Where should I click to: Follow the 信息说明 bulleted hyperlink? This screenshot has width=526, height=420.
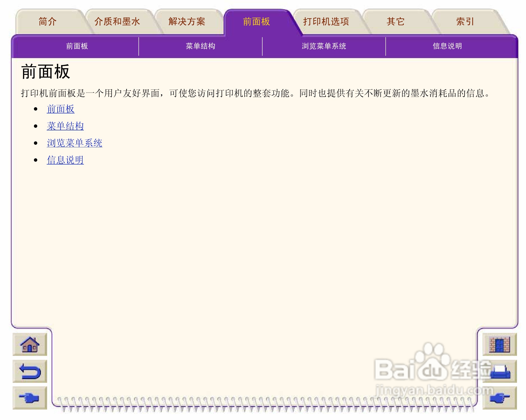65,160
